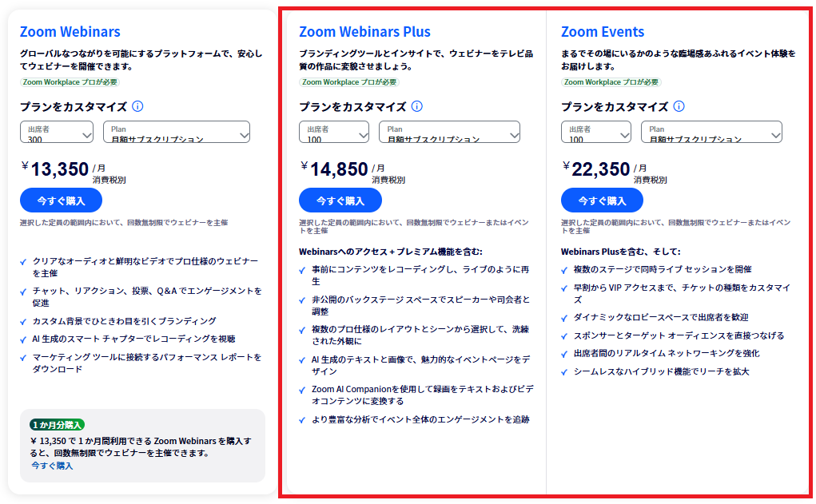Click the green 1か月分購入 label

click(58, 425)
